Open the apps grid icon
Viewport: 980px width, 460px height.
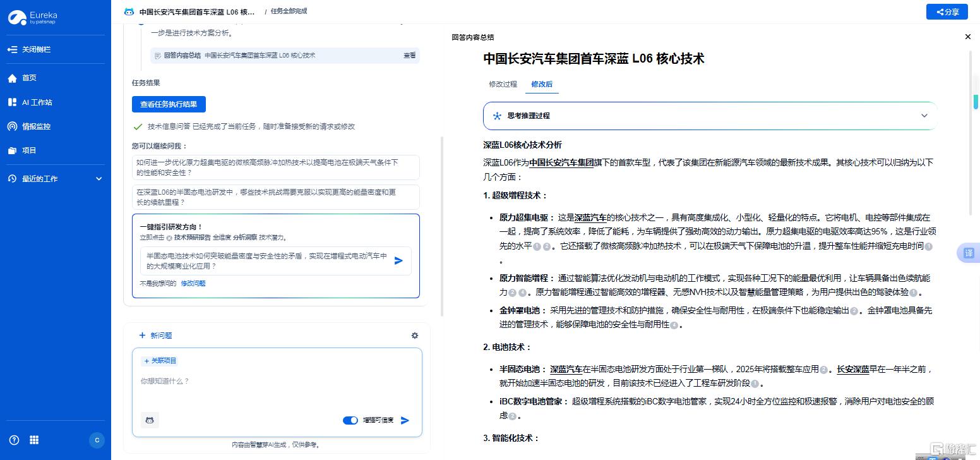(34, 440)
